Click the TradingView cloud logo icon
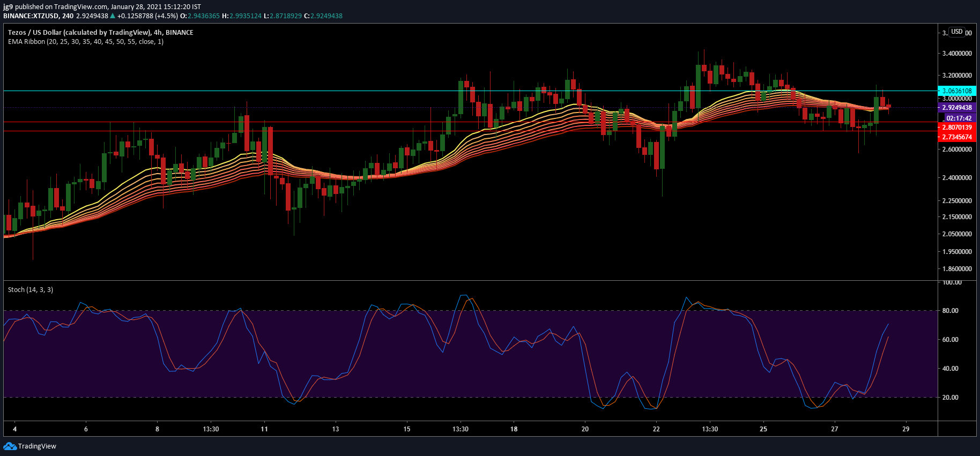The image size is (980, 456). (10, 446)
